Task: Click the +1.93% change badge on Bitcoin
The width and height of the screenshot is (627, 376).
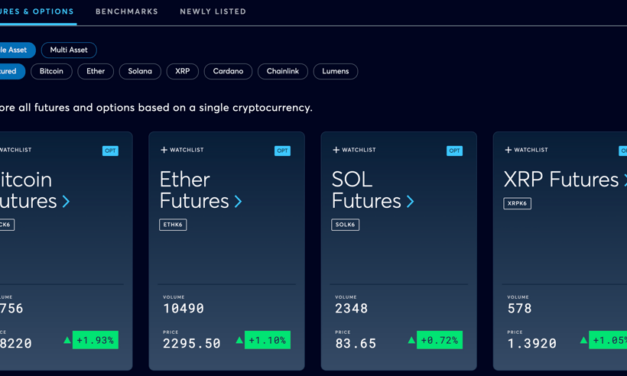Action: pos(95,340)
